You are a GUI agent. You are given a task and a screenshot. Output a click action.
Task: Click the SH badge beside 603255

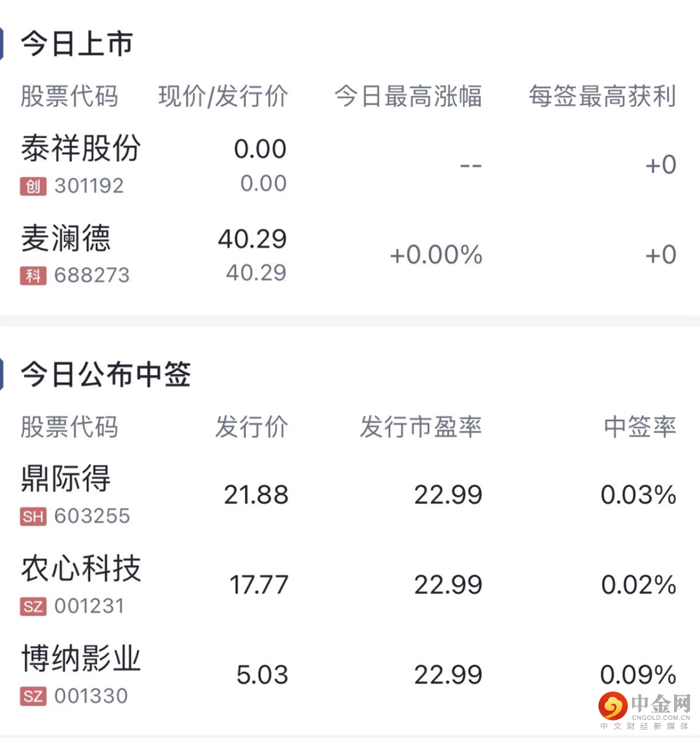(x=33, y=516)
